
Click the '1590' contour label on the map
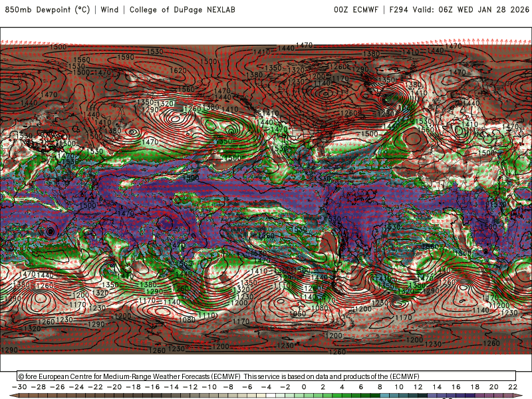[126, 57]
